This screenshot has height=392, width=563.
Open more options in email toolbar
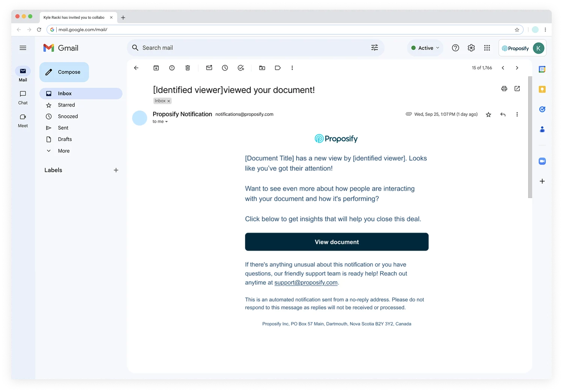click(292, 68)
